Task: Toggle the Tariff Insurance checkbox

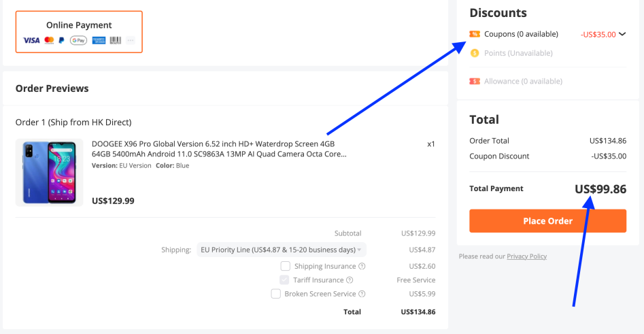Action: tap(284, 280)
